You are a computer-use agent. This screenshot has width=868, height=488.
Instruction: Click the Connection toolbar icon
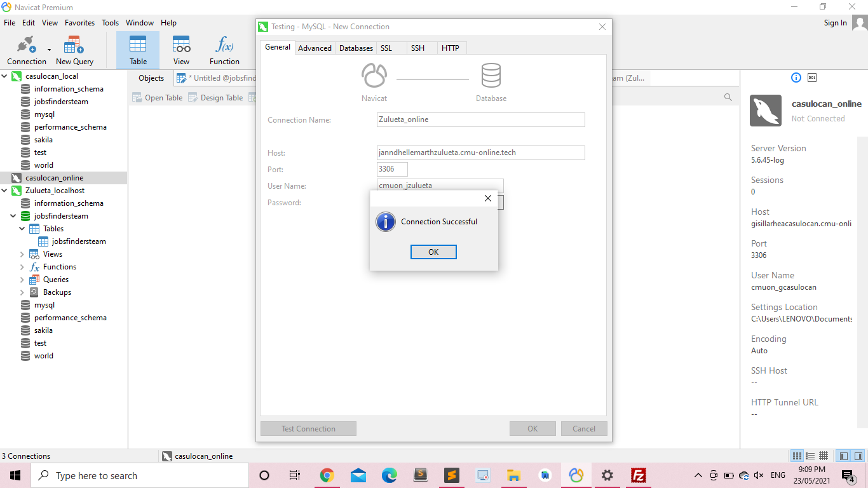pos(26,50)
